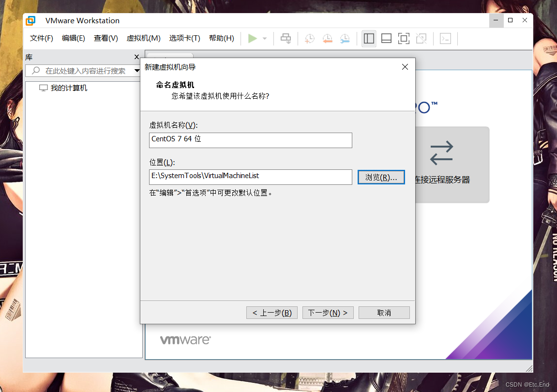Revert to snapshot toolbar icon
The image size is (557, 392).
pos(328,38)
